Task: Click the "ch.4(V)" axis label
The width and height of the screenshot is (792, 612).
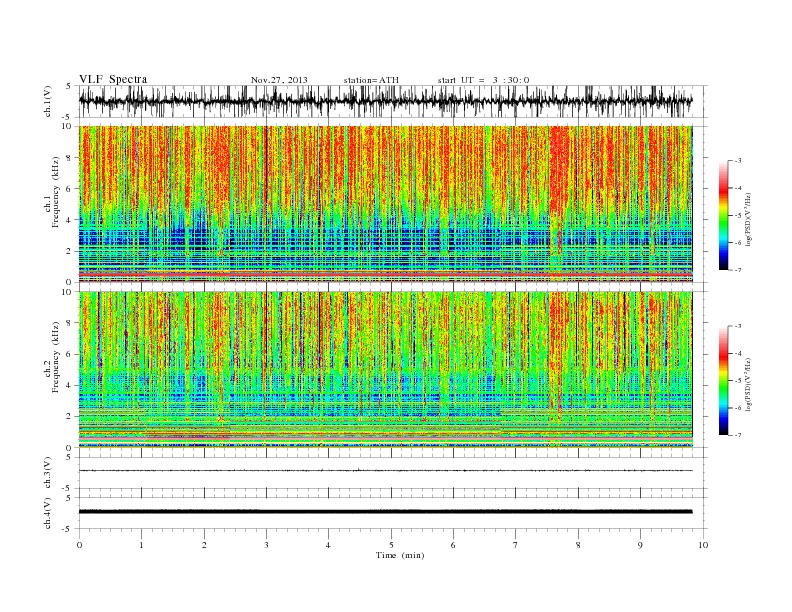Action: (x=48, y=513)
